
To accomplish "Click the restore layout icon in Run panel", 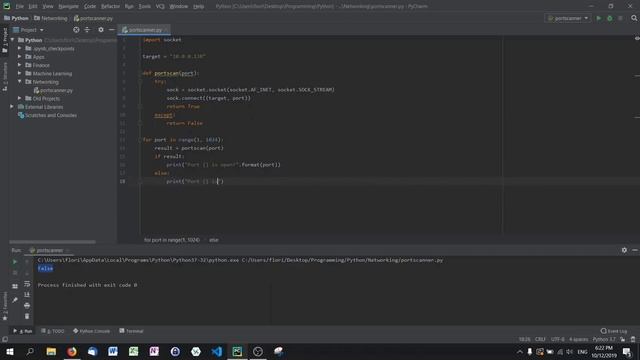I will point(15,287).
